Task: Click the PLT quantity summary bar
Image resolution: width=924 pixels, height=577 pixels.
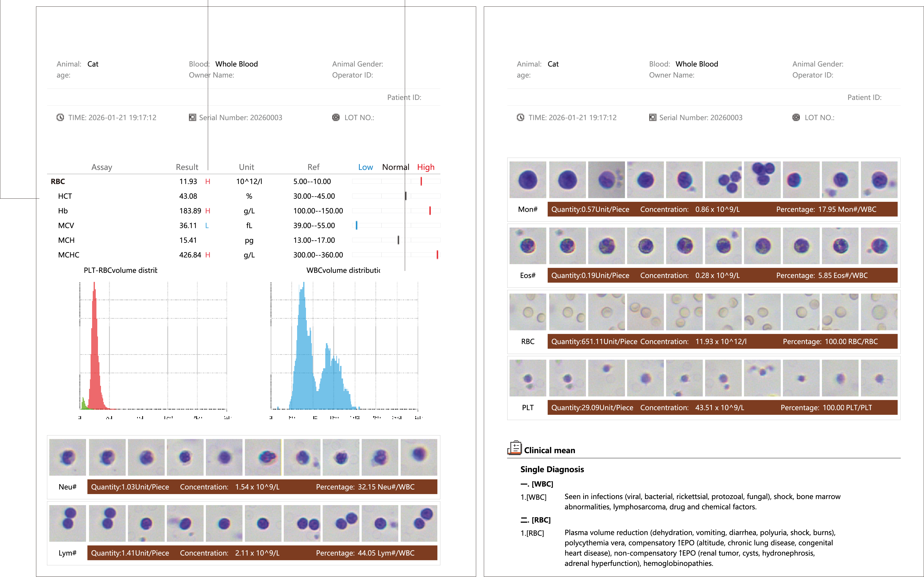Action: (722, 407)
